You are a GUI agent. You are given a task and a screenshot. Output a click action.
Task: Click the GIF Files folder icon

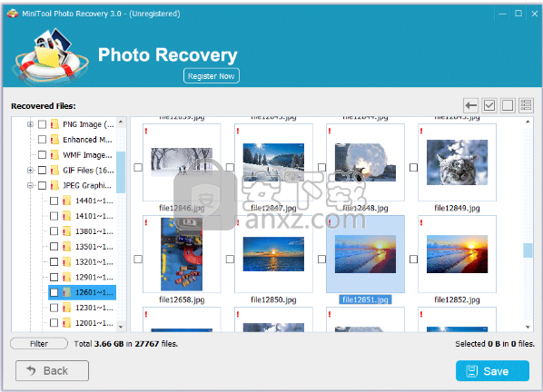[54, 170]
